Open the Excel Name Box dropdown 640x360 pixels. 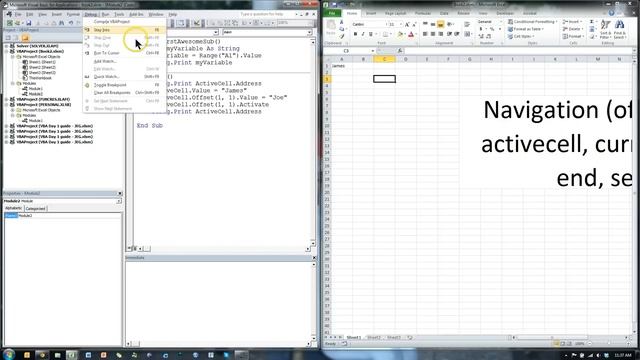[373, 51]
